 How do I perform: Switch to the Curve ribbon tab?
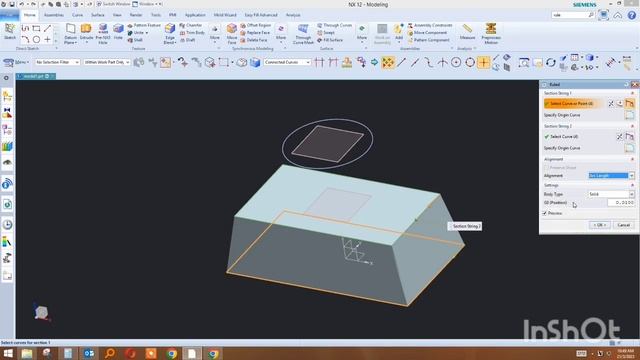pos(77,15)
